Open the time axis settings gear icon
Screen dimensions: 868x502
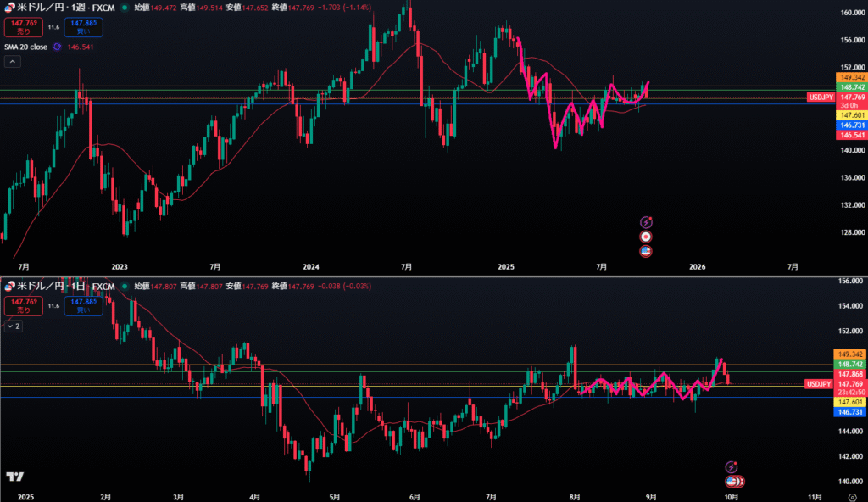click(x=852, y=497)
